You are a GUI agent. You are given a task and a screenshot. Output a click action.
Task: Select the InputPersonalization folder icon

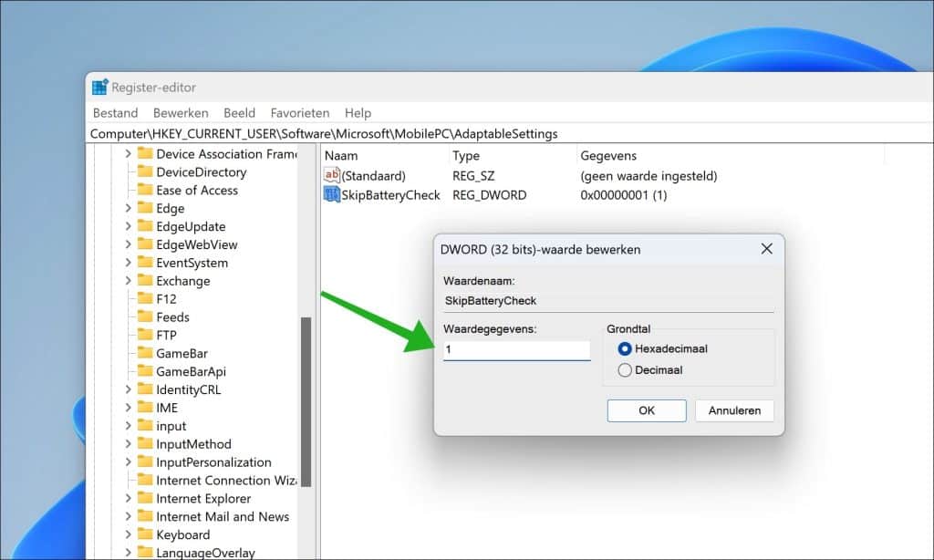145,461
